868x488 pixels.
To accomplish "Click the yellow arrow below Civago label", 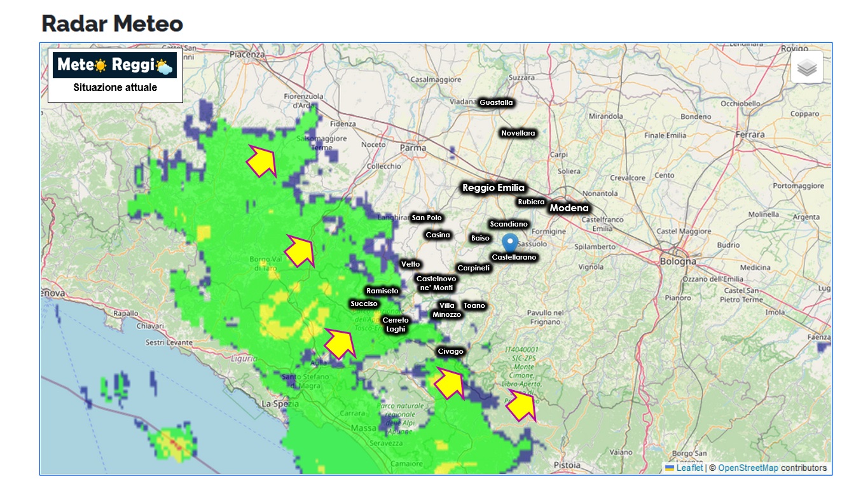I will (x=450, y=383).
